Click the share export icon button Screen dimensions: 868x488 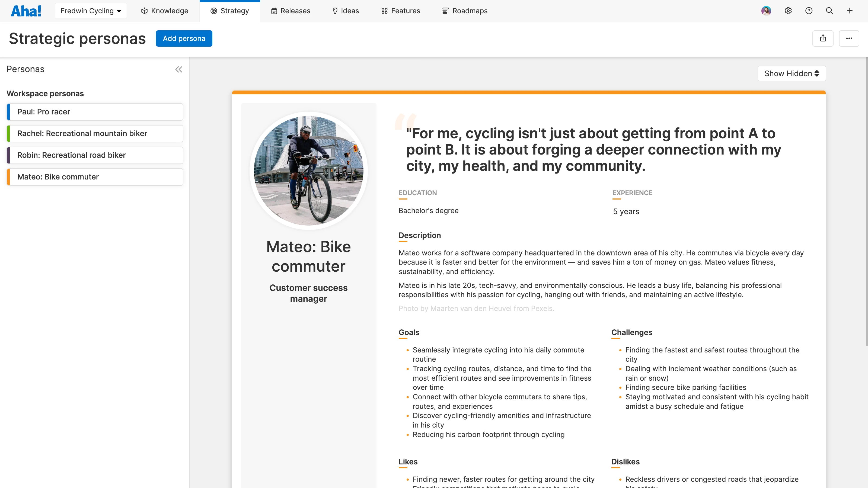tap(823, 38)
